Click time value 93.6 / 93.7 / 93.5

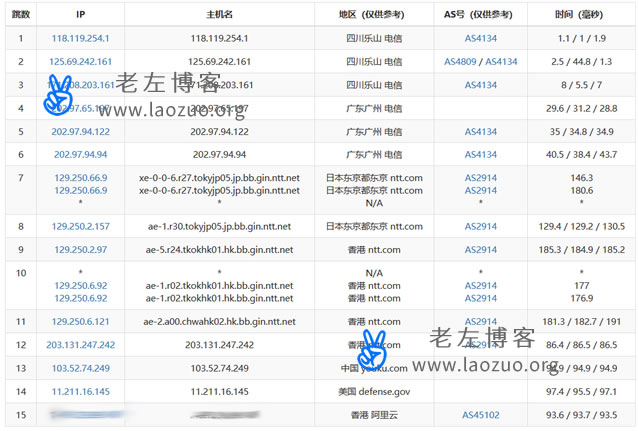click(x=582, y=415)
